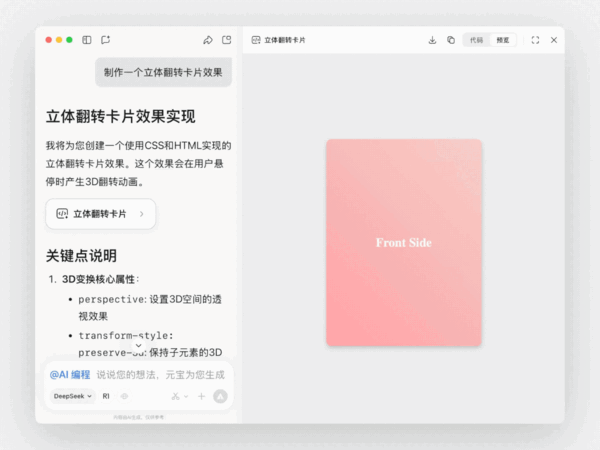This screenshot has height=450, width=600.
Task: Click the plus attachment icon
Action: [201, 396]
